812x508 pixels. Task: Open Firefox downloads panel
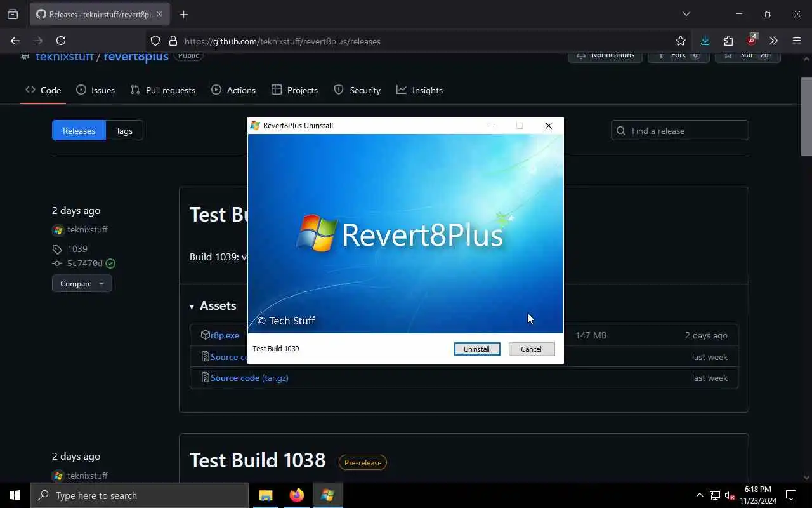pyautogui.click(x=705, y=41)
